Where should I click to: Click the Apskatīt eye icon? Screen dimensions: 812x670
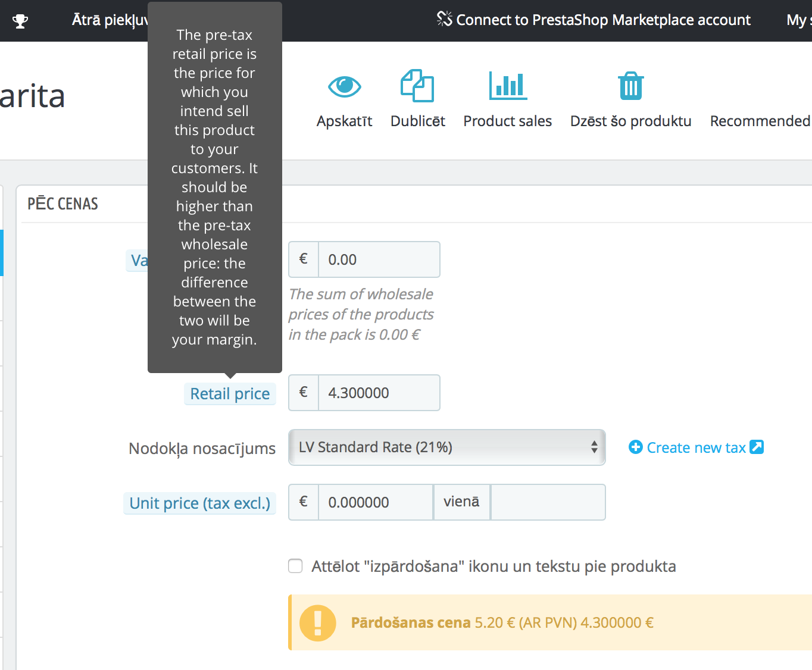click(344, 87)
